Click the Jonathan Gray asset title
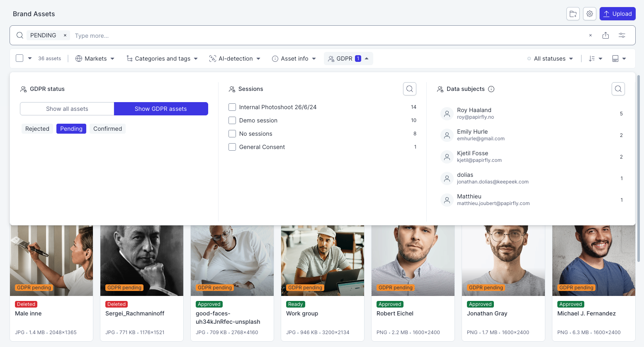This screenshot has height=347, width=644. pyautogui.click(x=487, y=313)
